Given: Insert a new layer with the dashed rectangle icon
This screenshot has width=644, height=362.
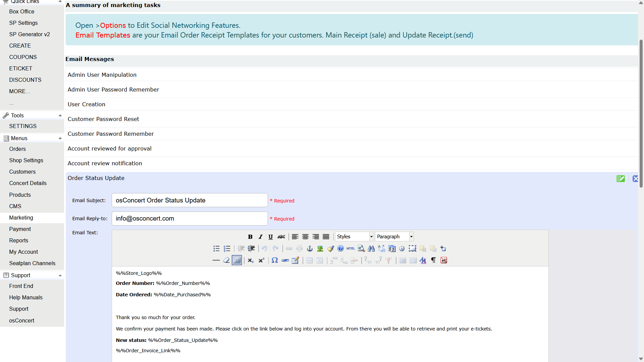Looking at the screenshot, I should (x=413, y=249).
